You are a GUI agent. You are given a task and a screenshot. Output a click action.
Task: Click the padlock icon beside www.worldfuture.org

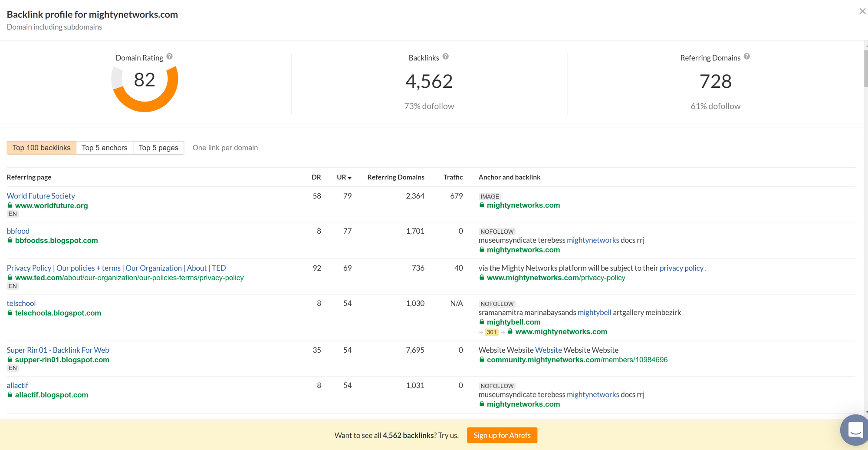(10, 205)
